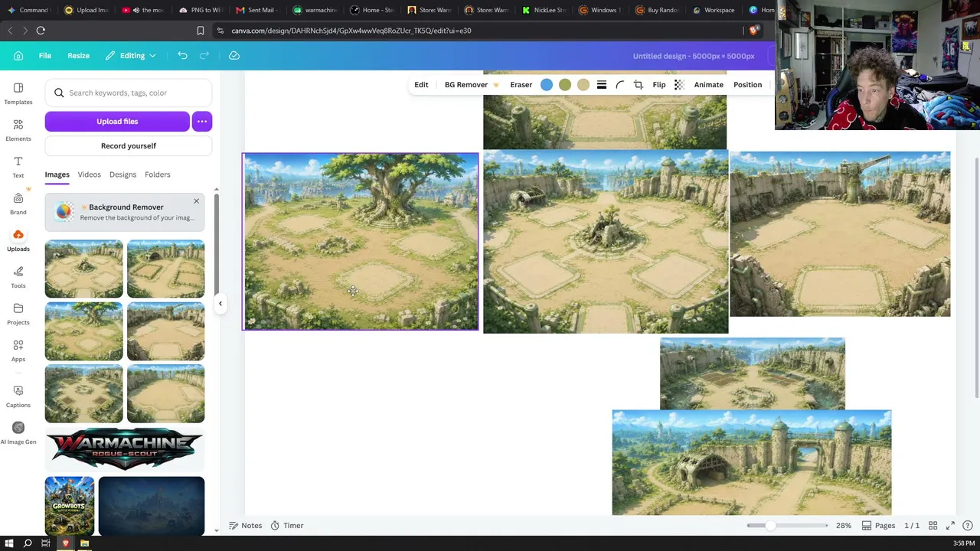980x551 pixels.
Task: Switch to the Sent Mail browser tab
Action: (x=256, y=10)
